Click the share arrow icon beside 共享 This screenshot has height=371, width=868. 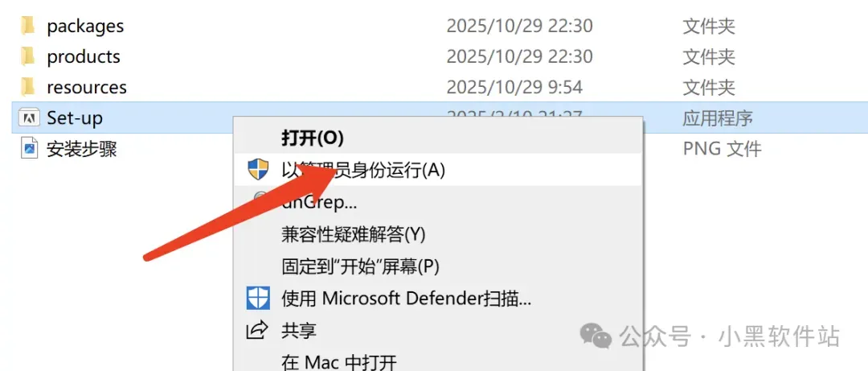point(257,331)
